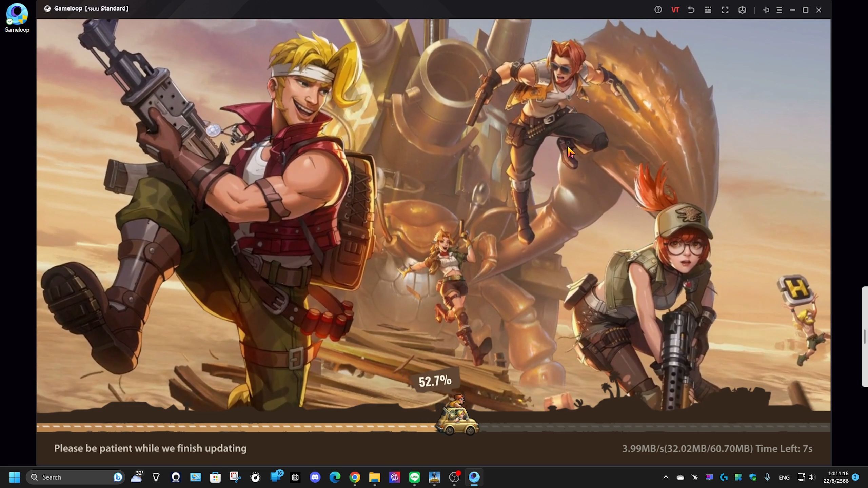Open the weather widget showing 32°

click(x=137, y=477)
